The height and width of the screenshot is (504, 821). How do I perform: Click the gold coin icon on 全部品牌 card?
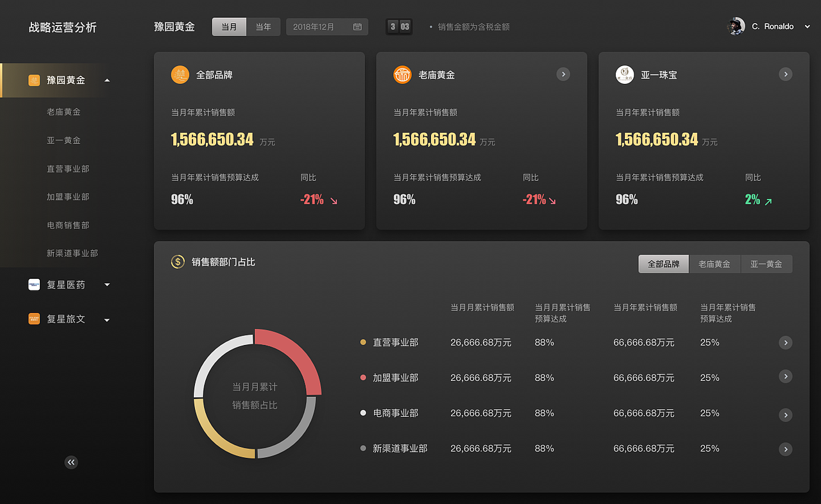point(180,74)
